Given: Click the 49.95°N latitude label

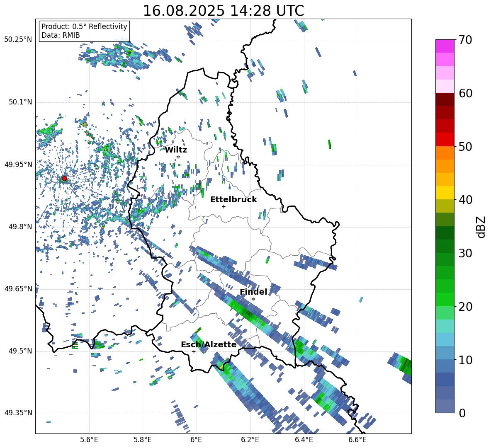Looking at the screenshot, I should coord(18,165).
